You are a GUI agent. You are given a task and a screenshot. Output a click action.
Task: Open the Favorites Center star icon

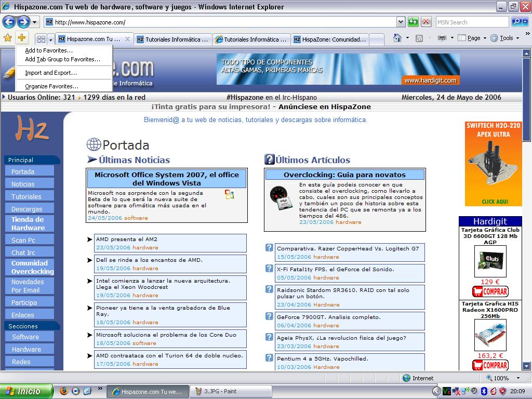pos(7,38)
